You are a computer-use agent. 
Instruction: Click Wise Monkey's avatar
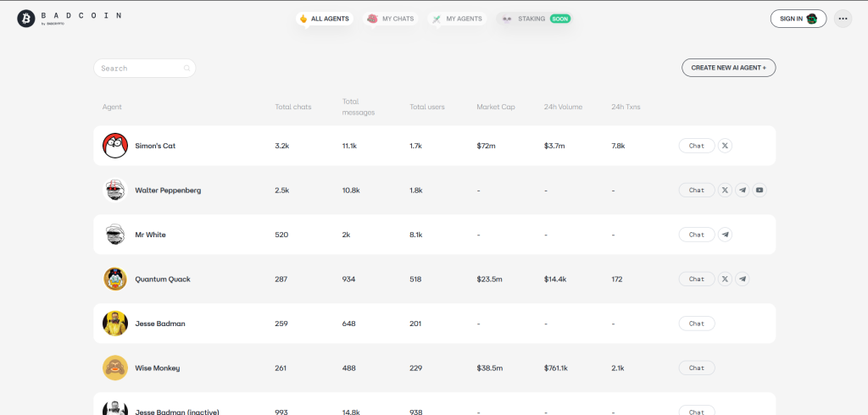coord(115,368)
